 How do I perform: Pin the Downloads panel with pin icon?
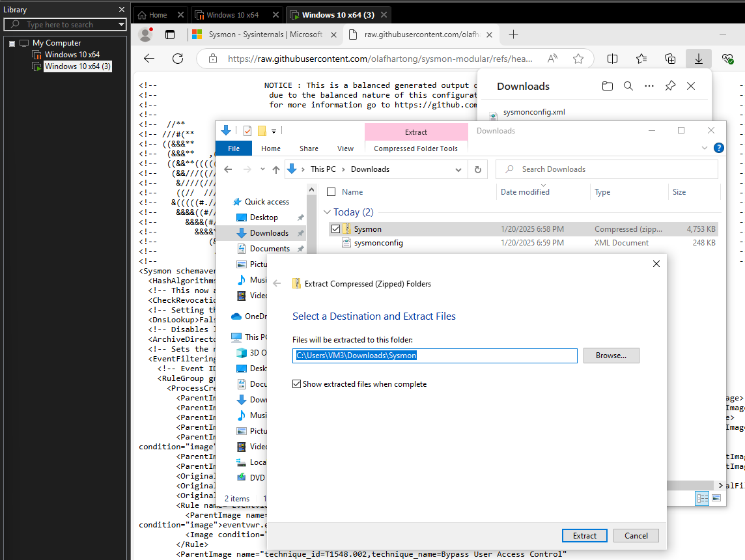(x=670, y=86)
